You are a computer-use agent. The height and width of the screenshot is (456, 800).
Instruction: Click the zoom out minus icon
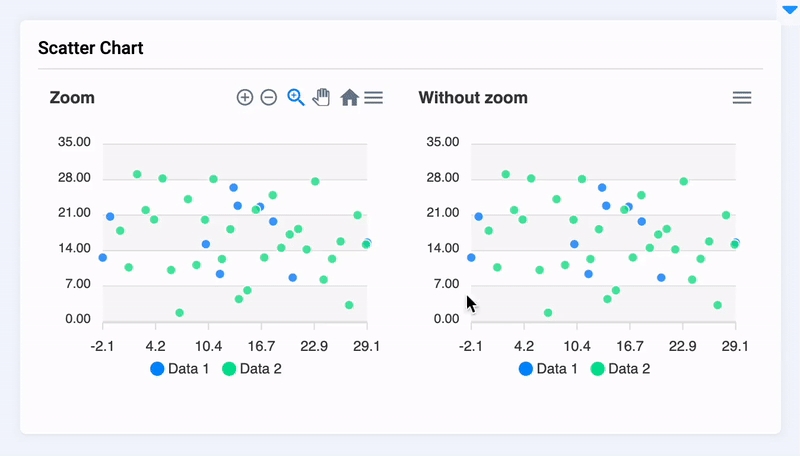269,97
